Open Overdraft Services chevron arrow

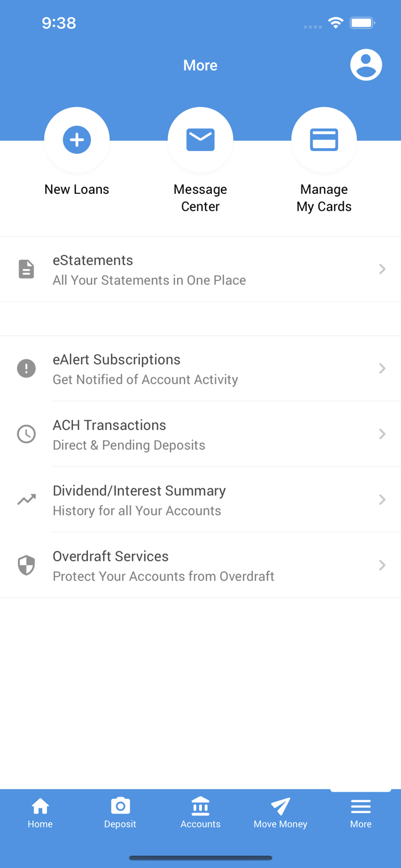[x=382, y=565]
